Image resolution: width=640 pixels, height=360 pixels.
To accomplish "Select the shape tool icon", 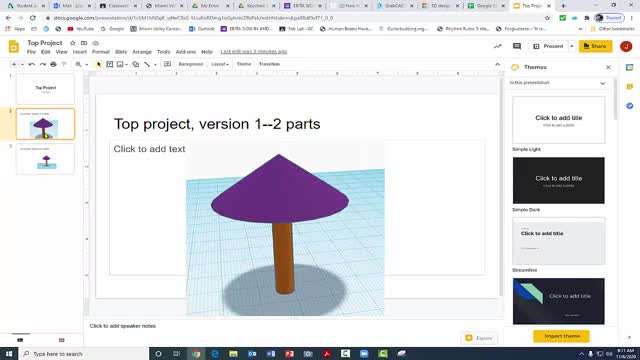I will click(x=136, y=64).
